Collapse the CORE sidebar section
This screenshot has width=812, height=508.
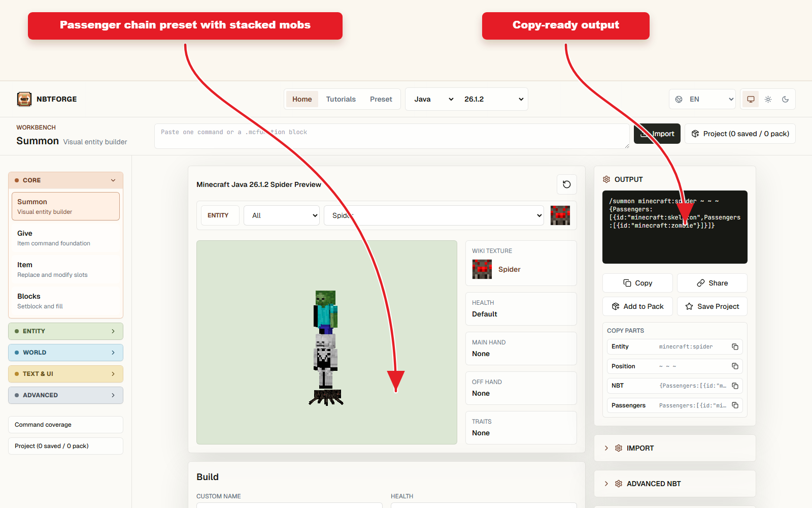[65, 180]
